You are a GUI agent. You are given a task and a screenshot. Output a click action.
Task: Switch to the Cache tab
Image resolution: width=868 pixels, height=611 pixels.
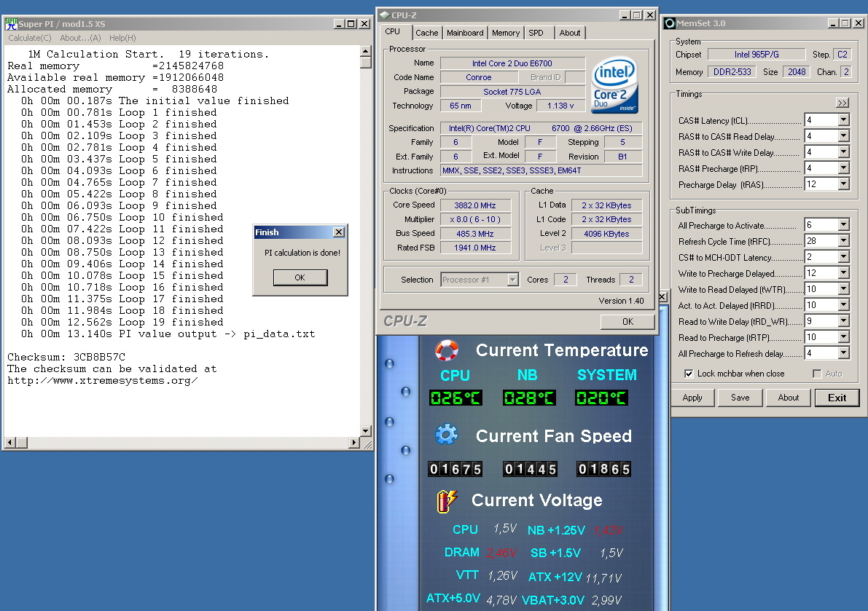pyautogui.click(x=427, y=33)
